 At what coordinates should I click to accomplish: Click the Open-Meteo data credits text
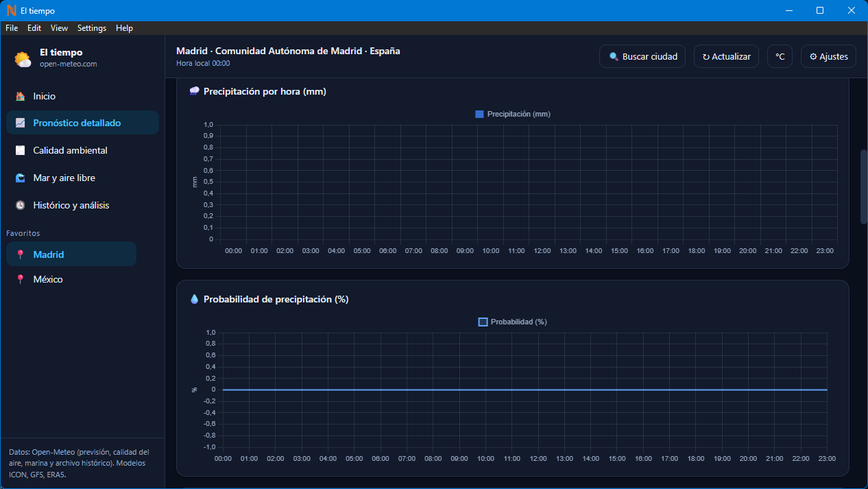[79, 463]
